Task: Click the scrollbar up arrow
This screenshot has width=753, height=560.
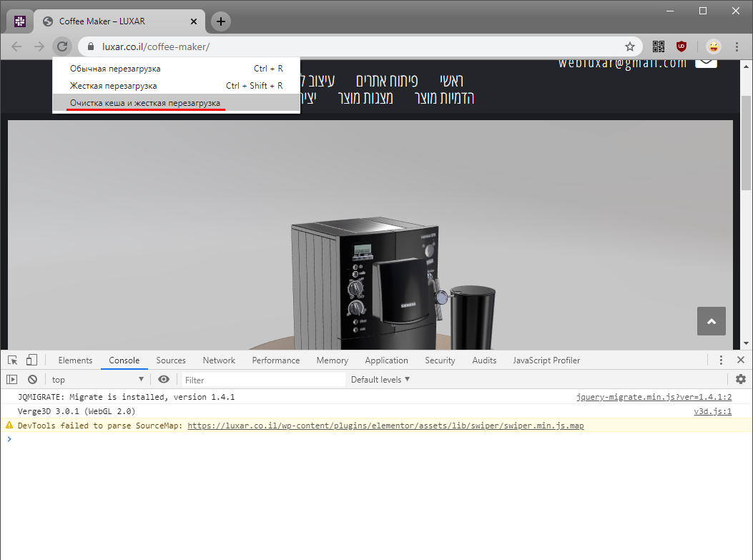Action: (746, 67)
